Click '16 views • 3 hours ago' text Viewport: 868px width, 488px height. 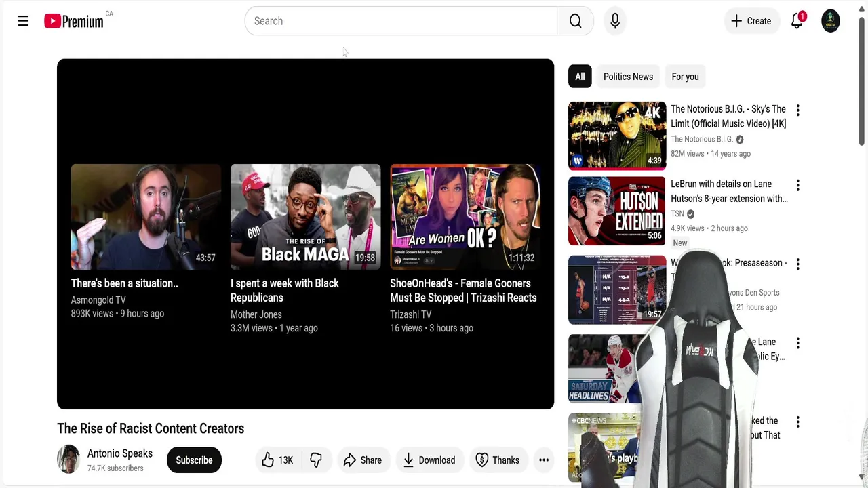pos(431,328)
